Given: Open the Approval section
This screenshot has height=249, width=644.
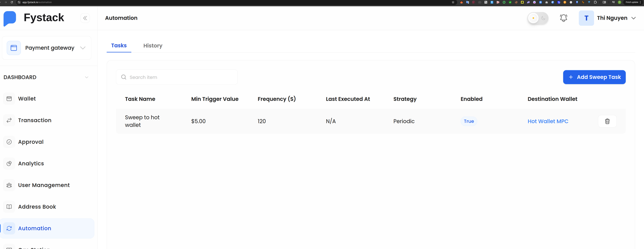Looking at the screenshot, I should [x=31, y=142].
